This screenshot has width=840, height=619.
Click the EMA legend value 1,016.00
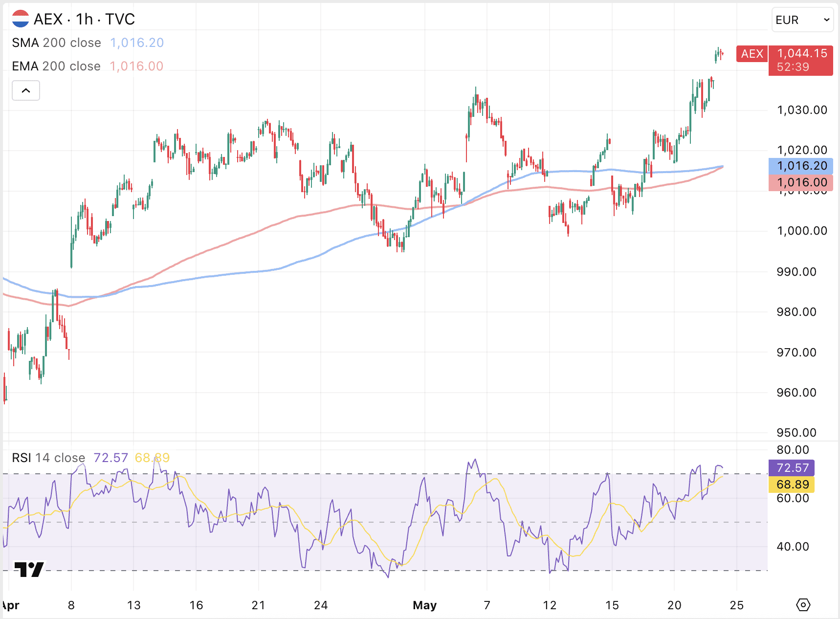pyautogui.click(x=136, y=66)
